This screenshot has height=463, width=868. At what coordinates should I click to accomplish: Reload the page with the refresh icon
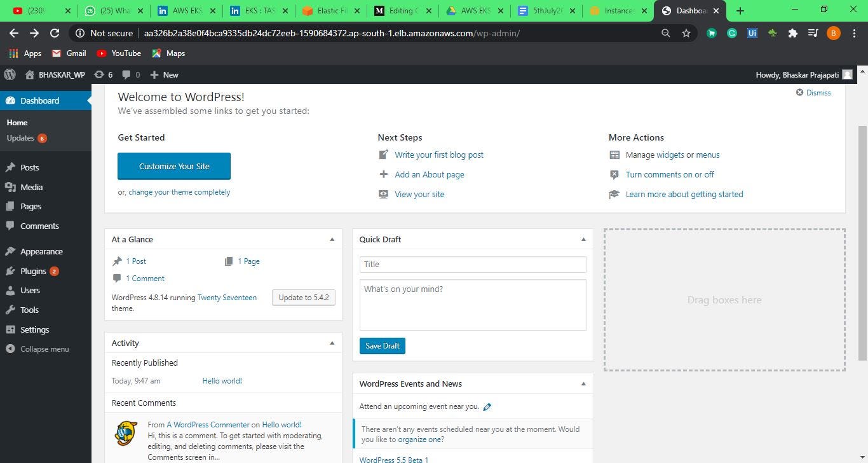click(55, 33)
